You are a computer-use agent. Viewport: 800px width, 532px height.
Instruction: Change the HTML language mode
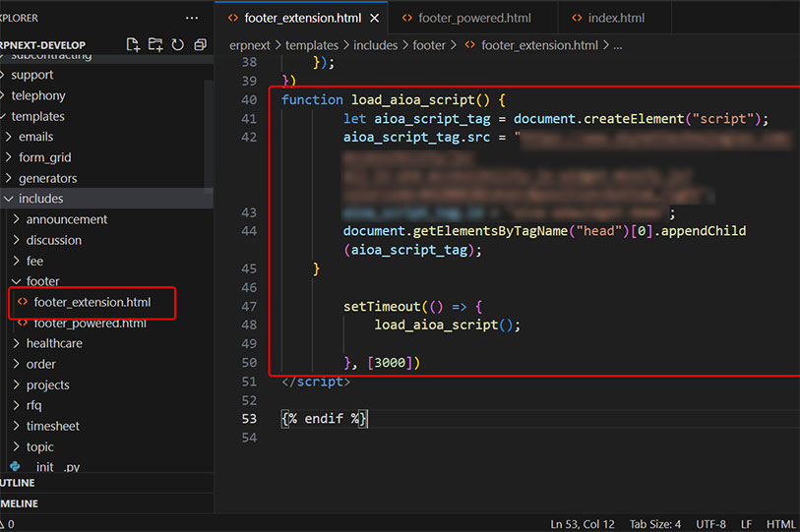pyautogui.click(x=780, y=524)
